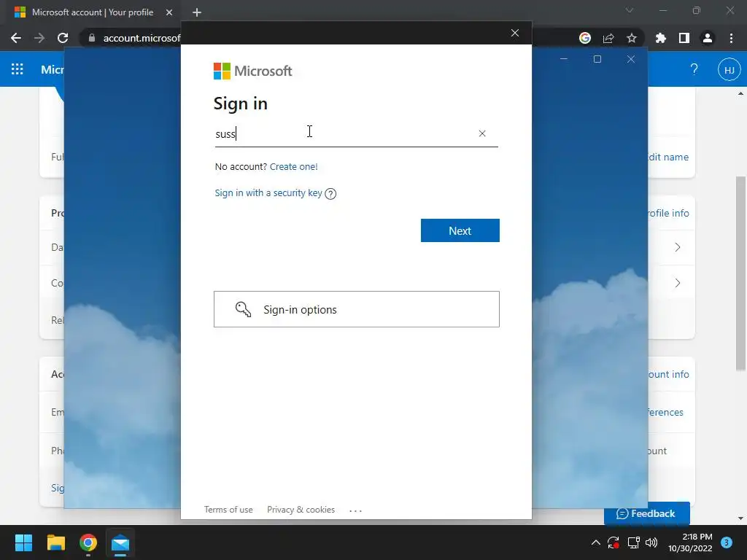Viewport: 747px width, 560px height.
Task: Open Privacy & cookies link
Action: click(301, 510)
